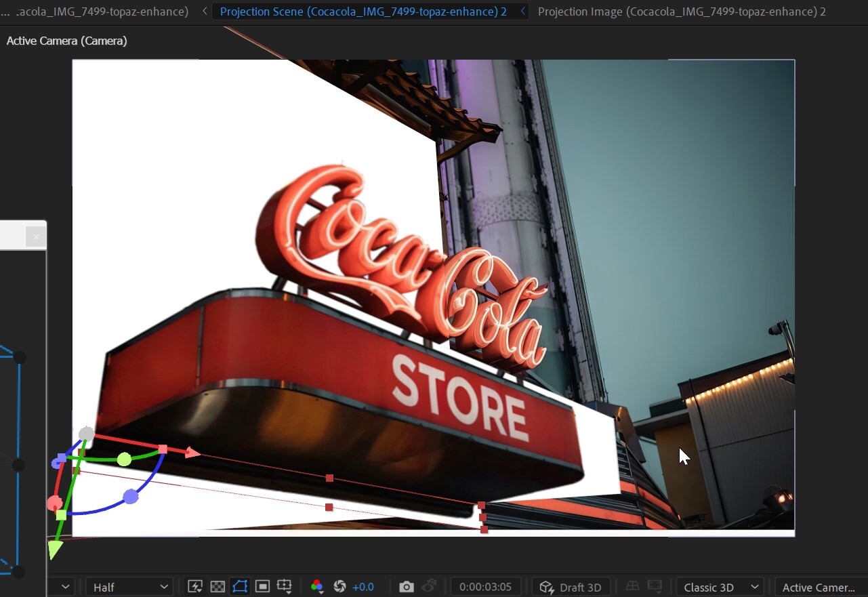Click the light green rotation handle circle
Viewport: 868px width, 597px height.
(124, 459)
